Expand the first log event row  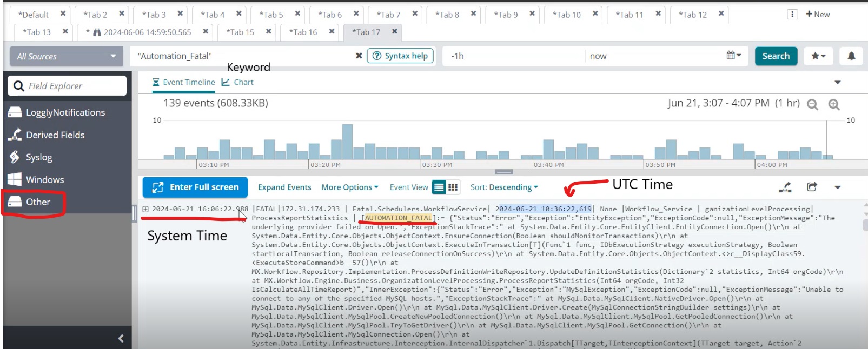(x=145, y=209)
